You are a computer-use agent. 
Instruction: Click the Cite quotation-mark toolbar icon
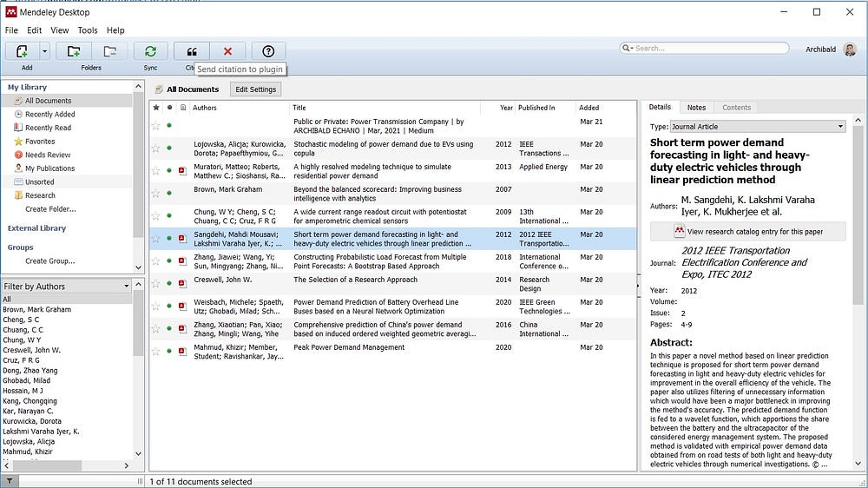point(191,52)
